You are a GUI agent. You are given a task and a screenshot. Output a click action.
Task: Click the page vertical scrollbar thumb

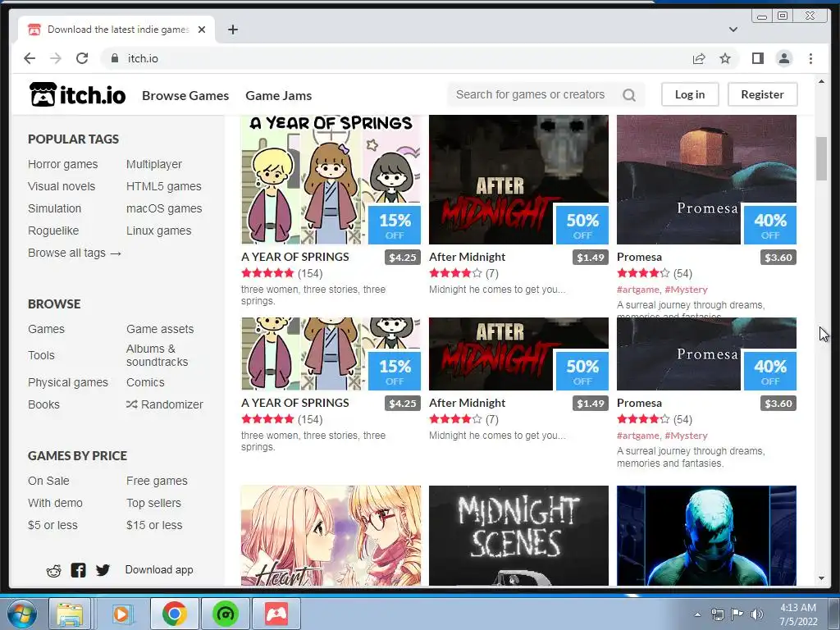point(821,158)
